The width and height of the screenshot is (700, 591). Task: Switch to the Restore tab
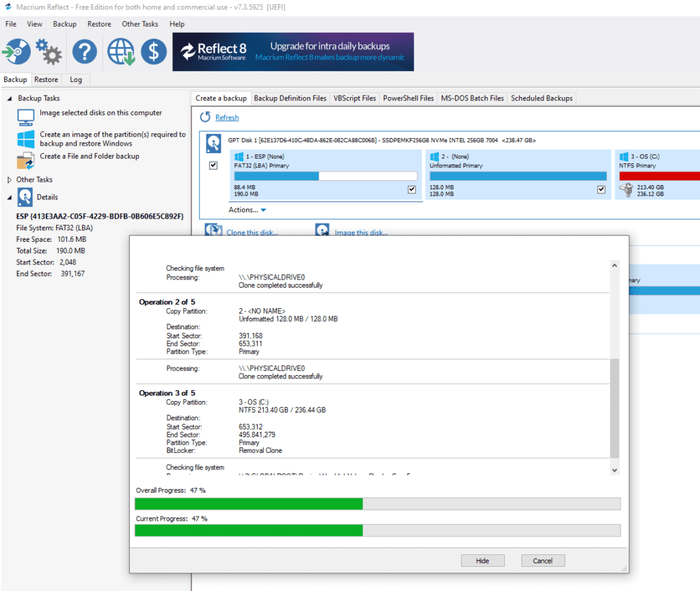(46, 79)
